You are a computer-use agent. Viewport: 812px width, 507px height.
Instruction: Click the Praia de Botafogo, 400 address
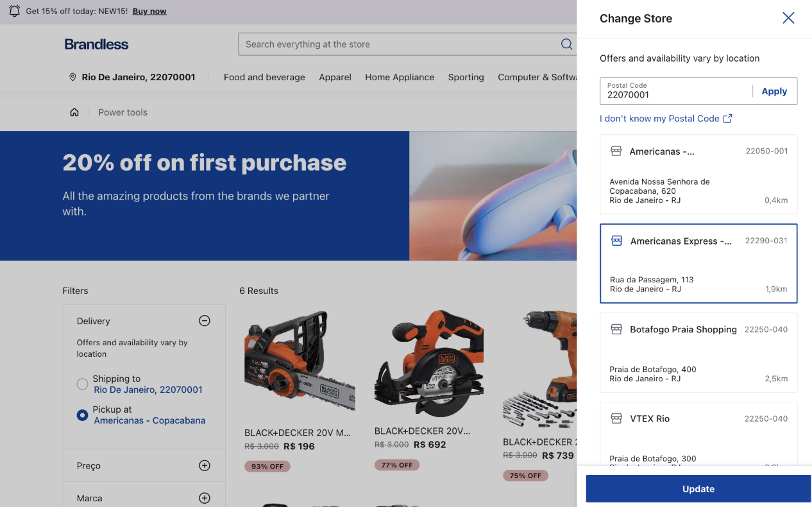pyautogui.click(x=653, y=370)
